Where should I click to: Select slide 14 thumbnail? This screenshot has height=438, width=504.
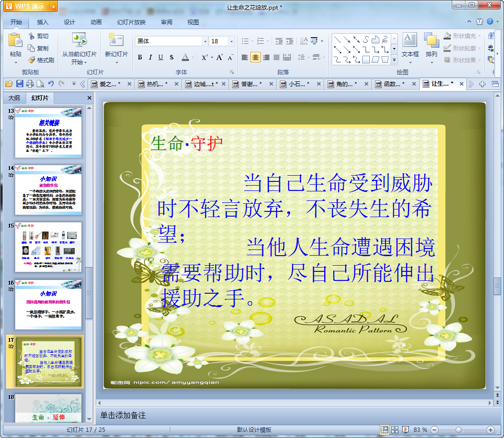click(48, 189)
